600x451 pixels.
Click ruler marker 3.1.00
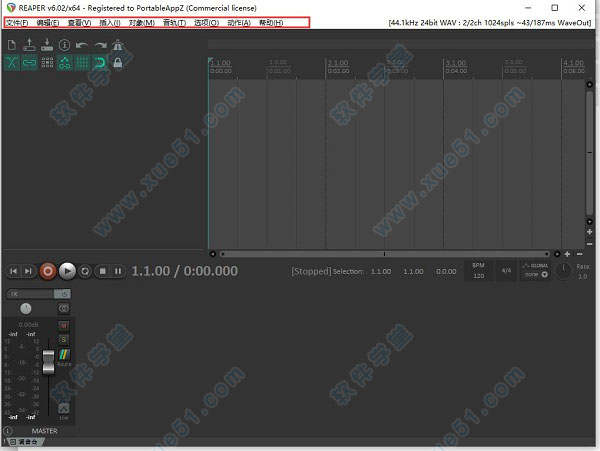coord(456,63)
